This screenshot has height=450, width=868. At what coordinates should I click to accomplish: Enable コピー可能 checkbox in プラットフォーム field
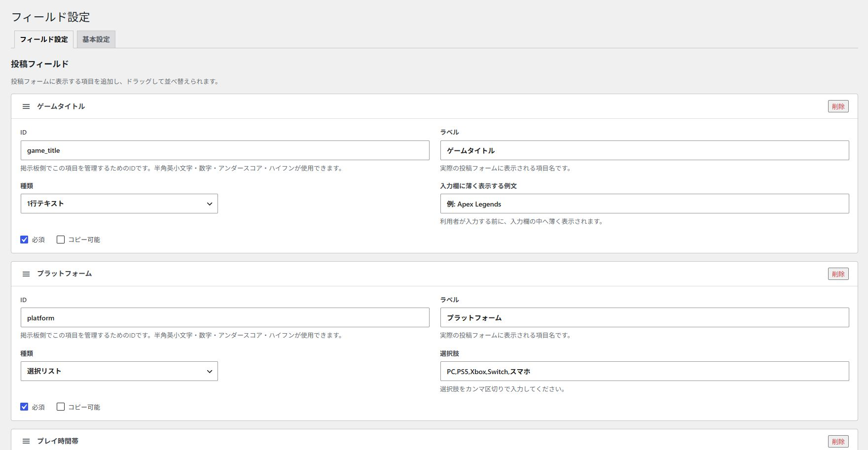point(61,407)
